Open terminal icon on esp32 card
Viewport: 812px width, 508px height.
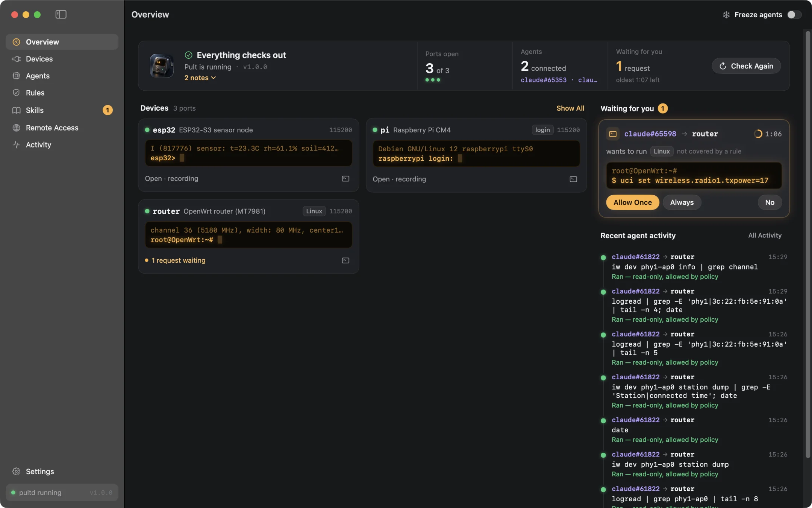(x=345, y=179)
